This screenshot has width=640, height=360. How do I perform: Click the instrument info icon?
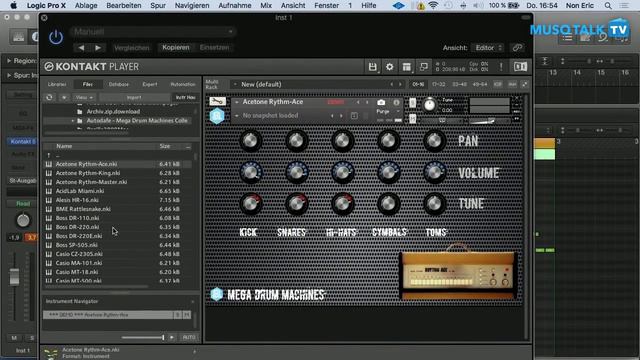396,102
